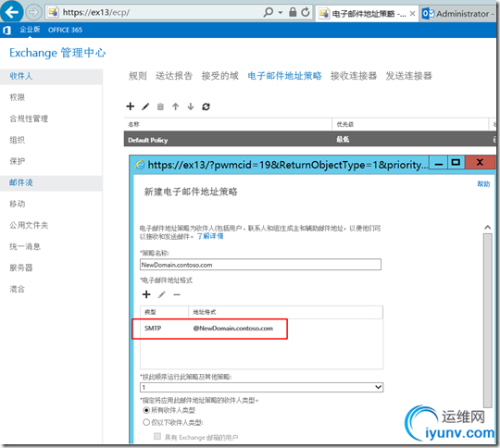Click the refresh policy list icon
This screenshot has width=500, height=448.
pos(206,106)
